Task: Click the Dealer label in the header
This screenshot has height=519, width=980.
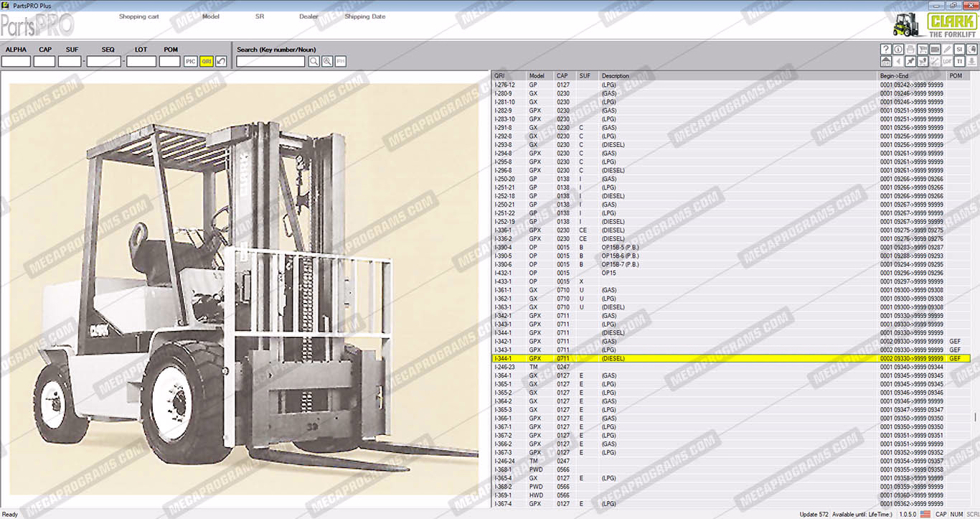Action: tap(308, 17)
